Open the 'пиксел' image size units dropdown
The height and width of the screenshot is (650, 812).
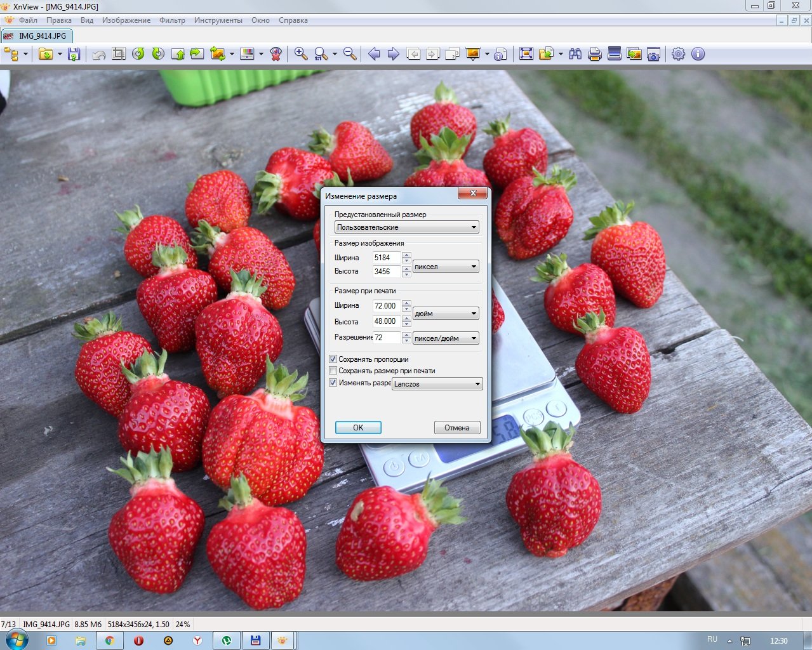pos(446,267)
